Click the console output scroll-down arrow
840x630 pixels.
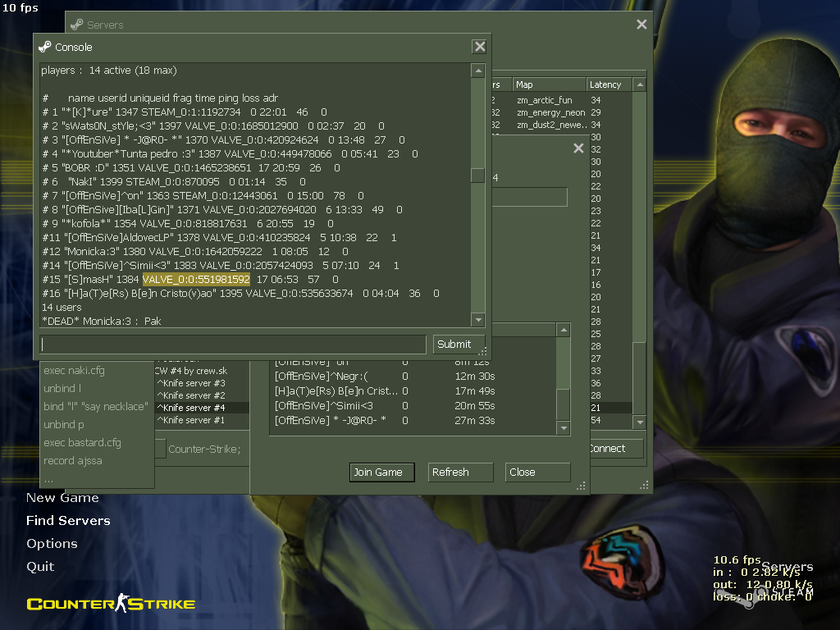[478, 320]
